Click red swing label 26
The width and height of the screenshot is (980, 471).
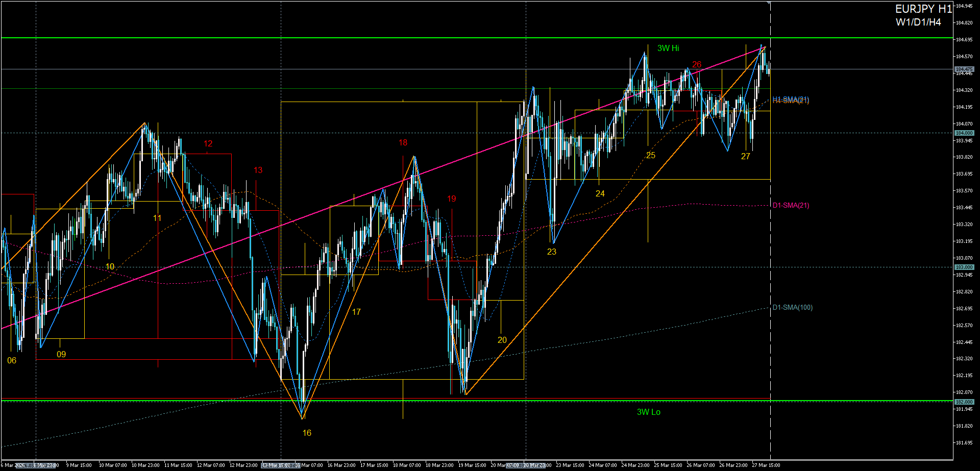(x=697, y=64)
